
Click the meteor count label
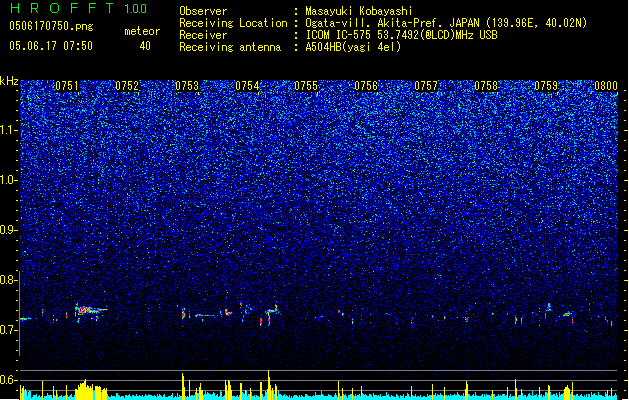tap(142, 31)
